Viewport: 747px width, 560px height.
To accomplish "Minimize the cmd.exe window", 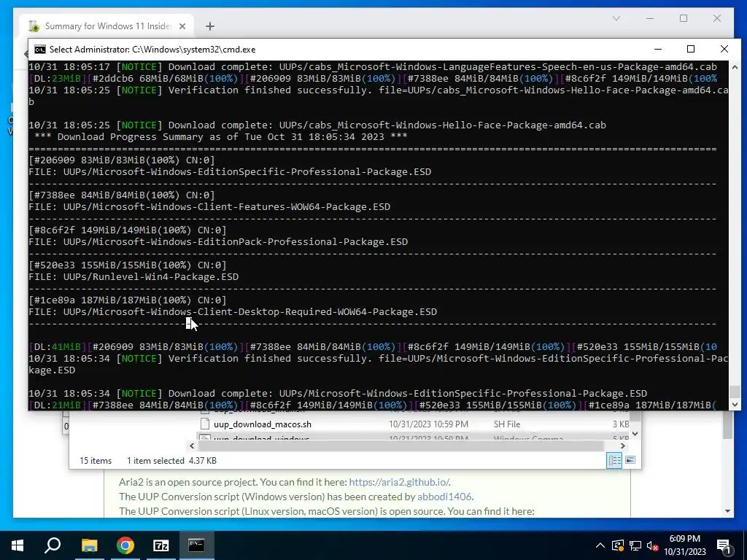I will point(658,49).
